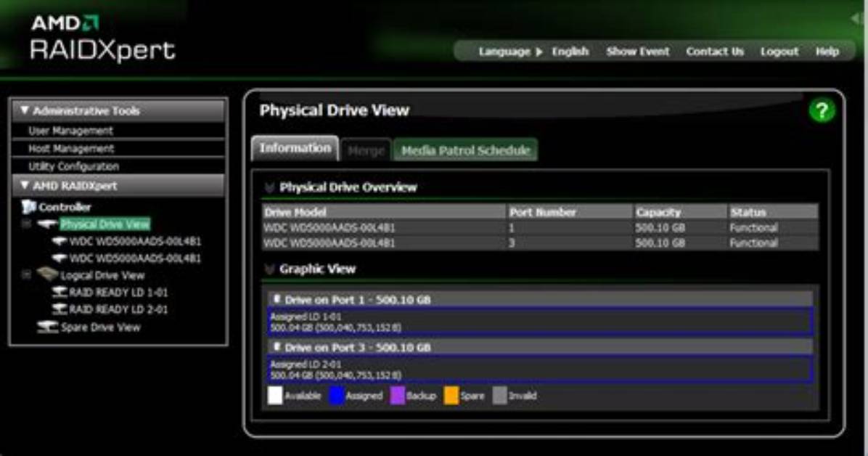Image resolution: width=868 pixels, height=456 pixels.
Task: Click the Functional status for port 1
Action: tap(753, 228)
